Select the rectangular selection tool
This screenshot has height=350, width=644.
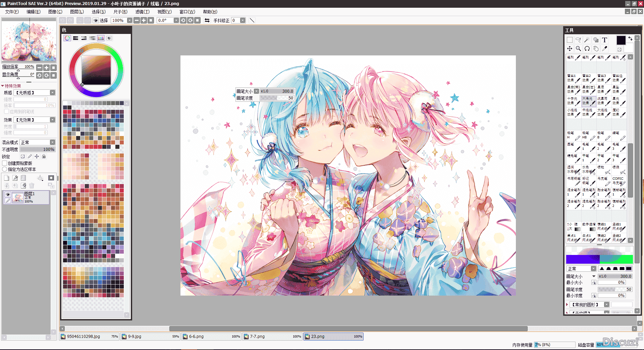pos(570,40)
